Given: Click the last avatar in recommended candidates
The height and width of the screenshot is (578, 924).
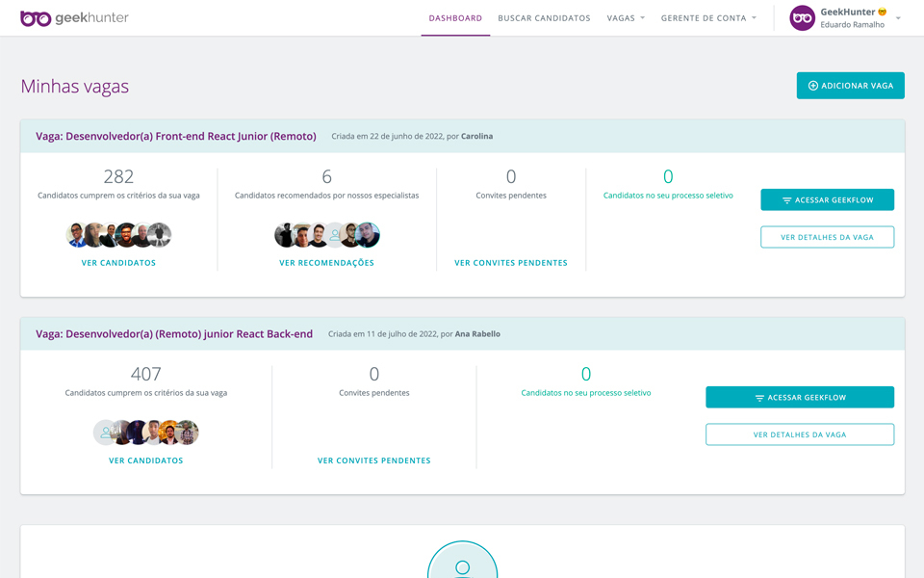Looking at the screenshot, I should pyautogui.click(x=369, y=235).
